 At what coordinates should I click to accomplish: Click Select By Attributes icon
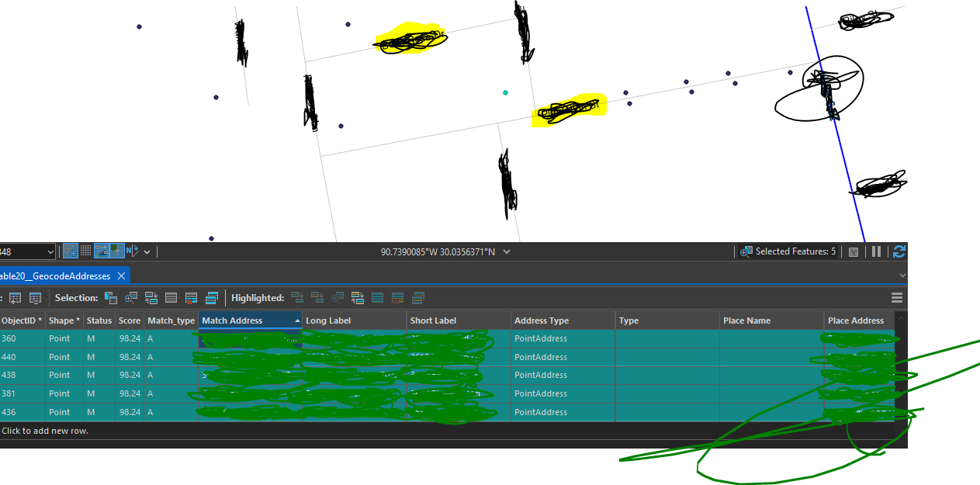(111, 298)
